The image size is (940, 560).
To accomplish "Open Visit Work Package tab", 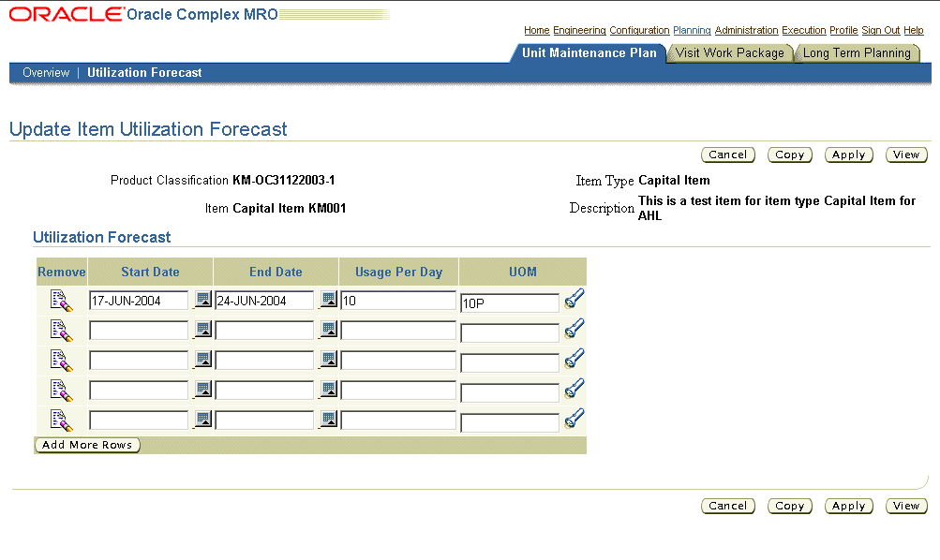I will click(x=729, y=53).
